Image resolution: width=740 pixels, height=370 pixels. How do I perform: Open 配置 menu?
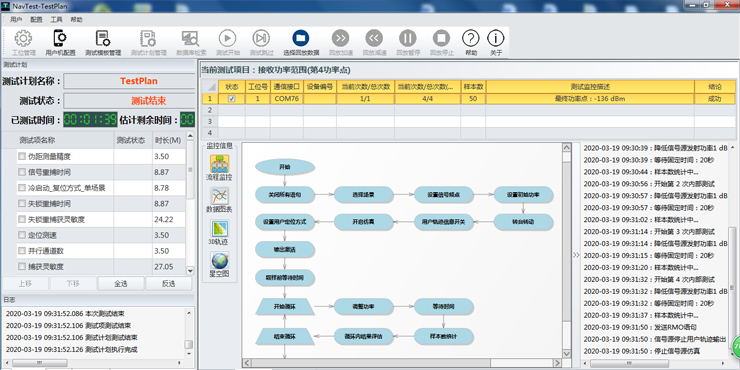tap(36, 20)
